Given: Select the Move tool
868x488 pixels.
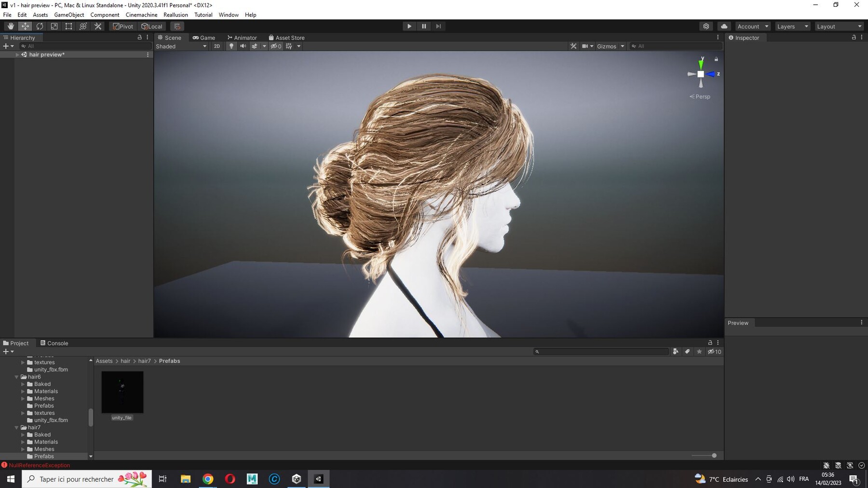Looking at the screenshot, I should coord(25,26).
